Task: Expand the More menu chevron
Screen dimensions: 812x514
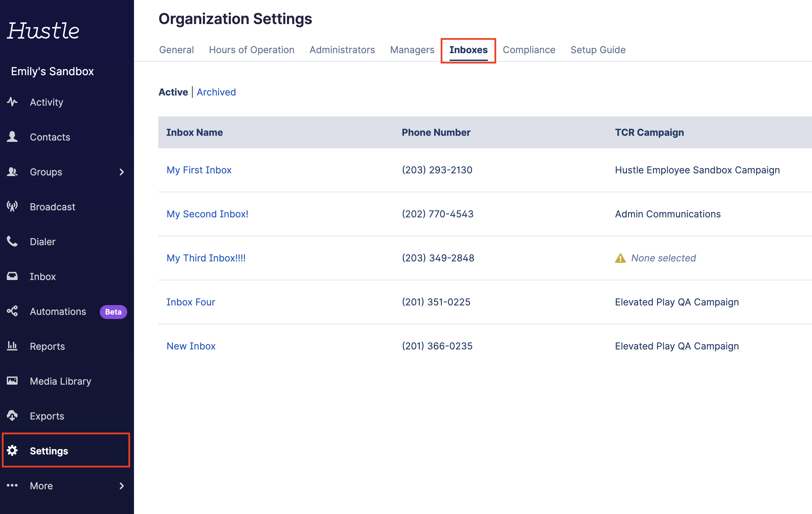Action: coord(122,486)
